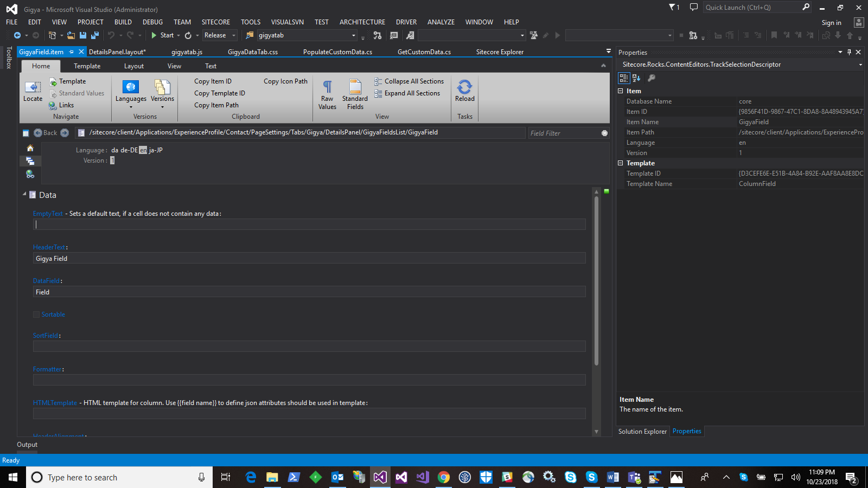Click Expand All Sections
This screenshot has width=868, height=488.
pos(407,93)
